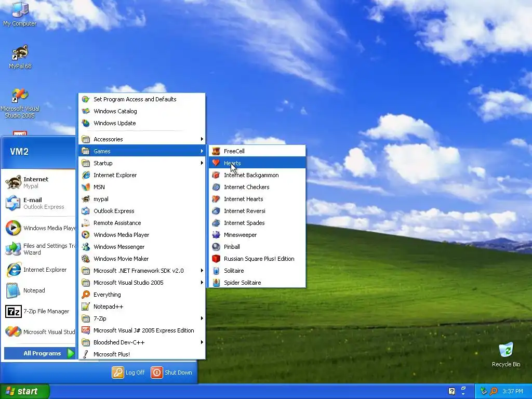Screen dimensions: 532x399
Task: Open Windows Catalog entry
Action: 142,111
